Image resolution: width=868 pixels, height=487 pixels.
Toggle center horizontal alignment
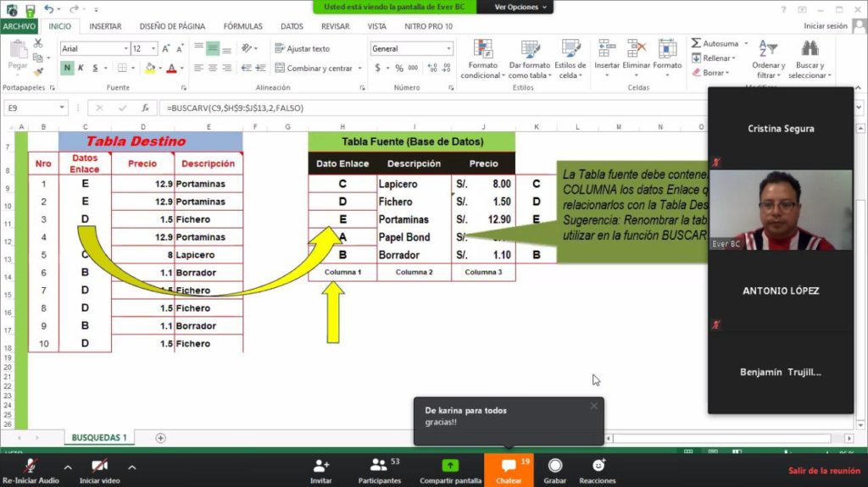click(x=213, y=68)
